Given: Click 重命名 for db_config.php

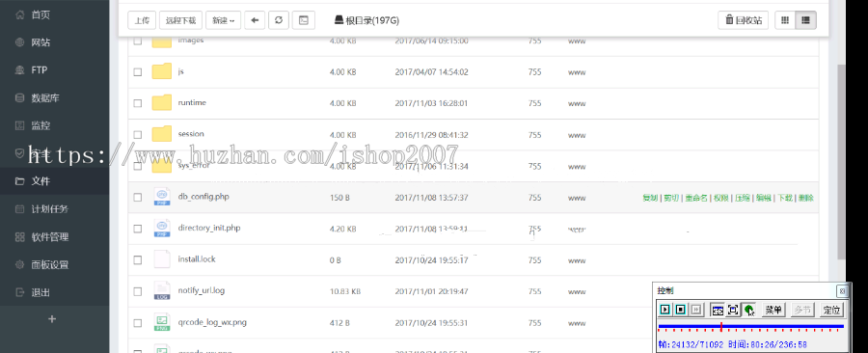Looking at the screenshot, I should (x=695, y=198).
